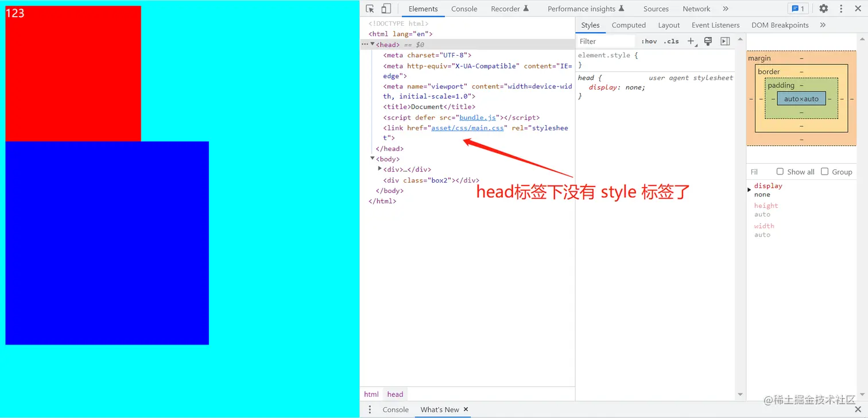Open the DevTools settings gear
The image size is (868, 418).
(x=823, y=9)
